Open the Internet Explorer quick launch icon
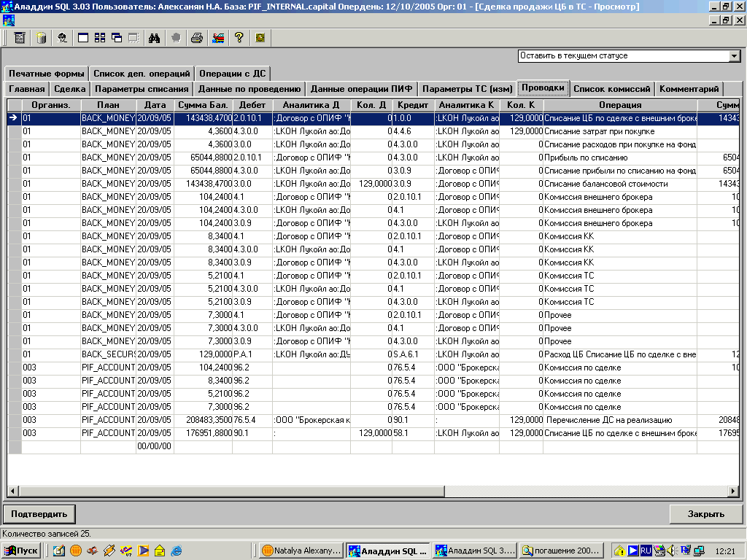 [177, 551]
